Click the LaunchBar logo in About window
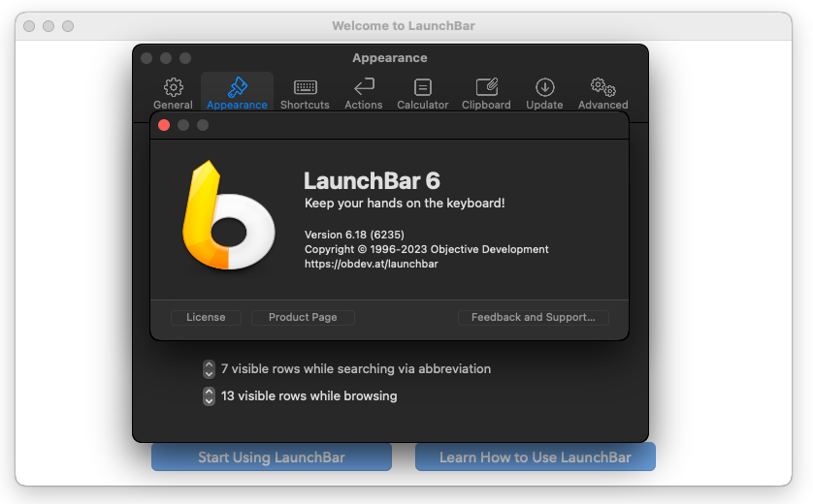The width and height of the screenshot is (813, 504). 227,217
